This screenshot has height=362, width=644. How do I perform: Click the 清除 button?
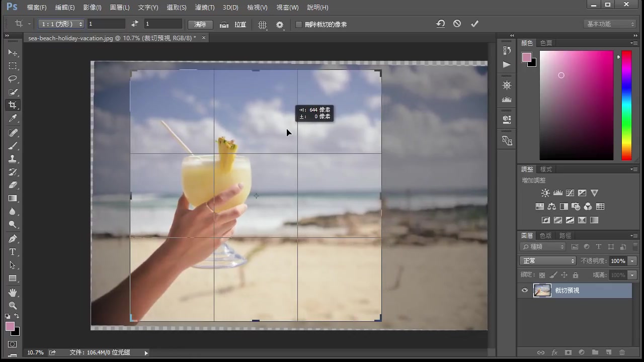coord(200,24)
